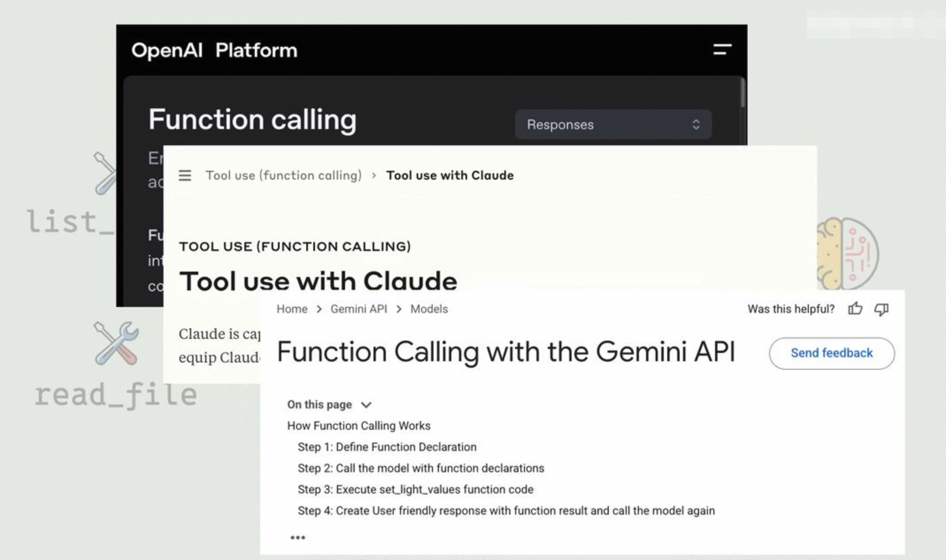Screen dimensions: 946x560
Task: Click the chevron after Gemini API breadcrumb
Action: [x=399, y=309]
